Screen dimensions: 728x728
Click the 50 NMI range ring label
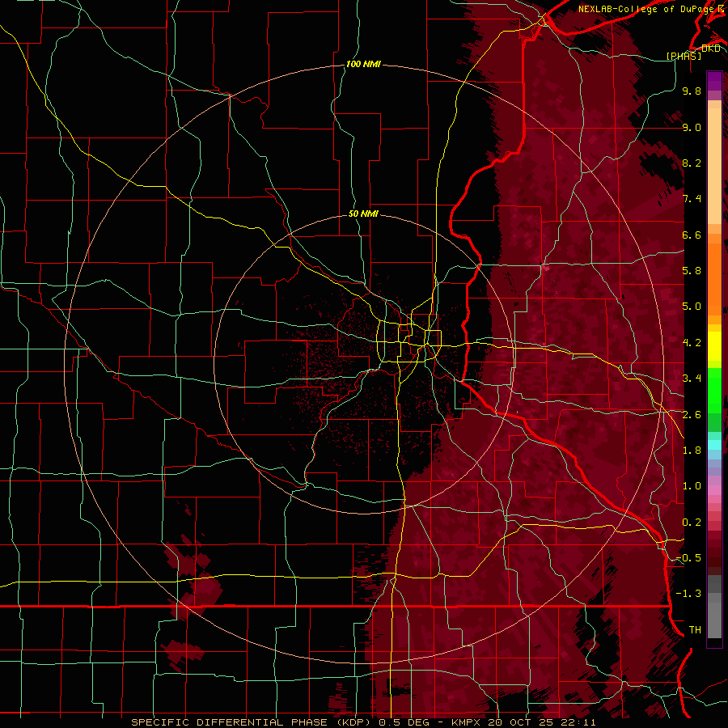363,214
